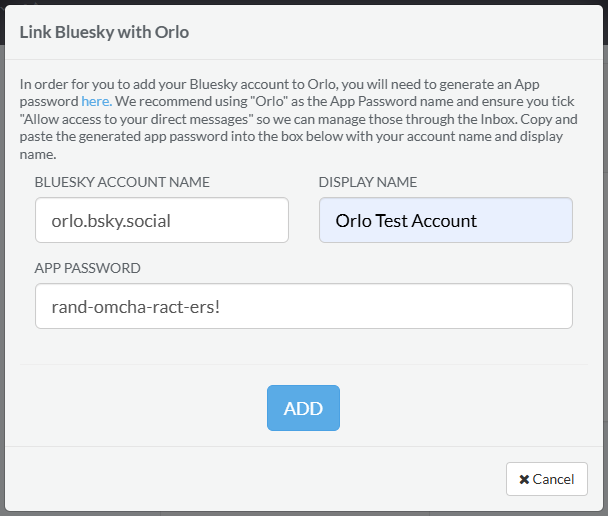
Task: Click the dimmed backdrop above the dialog
Action: pos(300,2)
